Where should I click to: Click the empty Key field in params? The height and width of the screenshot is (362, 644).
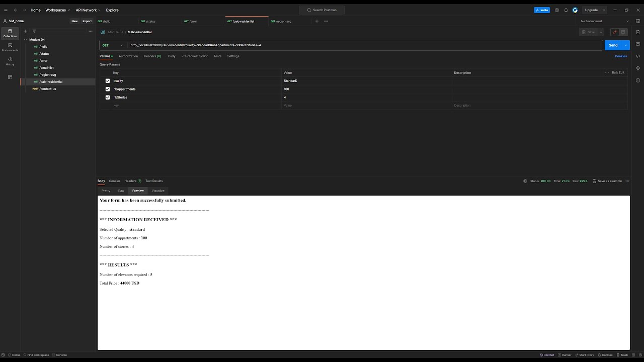click(196, 106)
